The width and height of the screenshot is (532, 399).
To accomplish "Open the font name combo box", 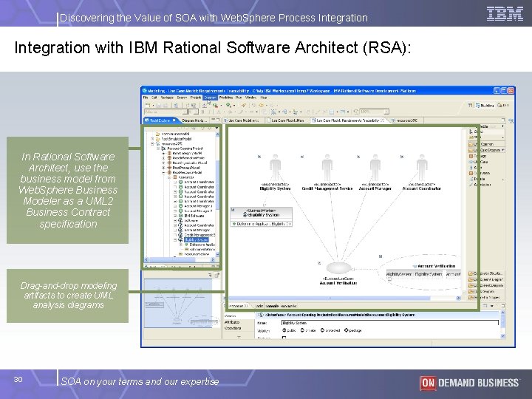I will pyautogui.click(x=166, y=112).
